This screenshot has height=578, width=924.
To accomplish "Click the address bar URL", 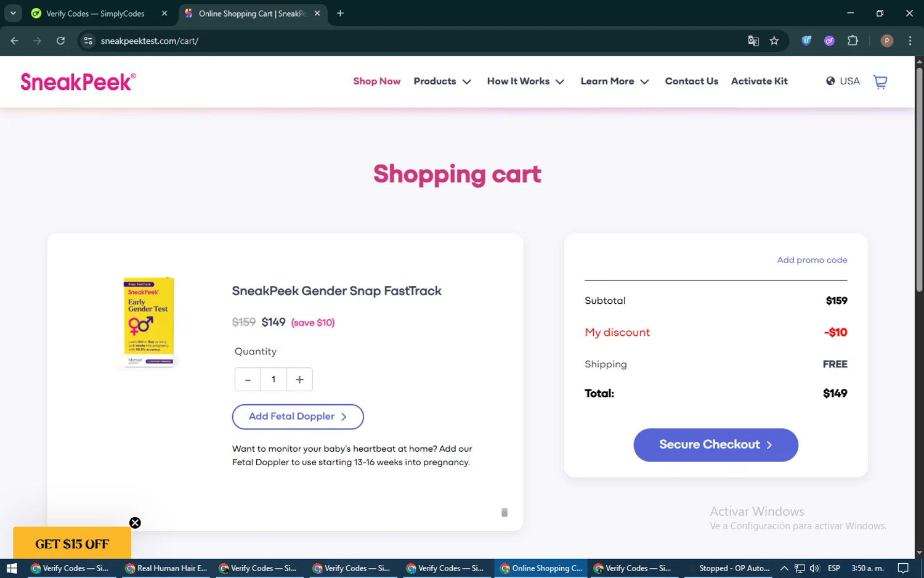I will (150, 41).
